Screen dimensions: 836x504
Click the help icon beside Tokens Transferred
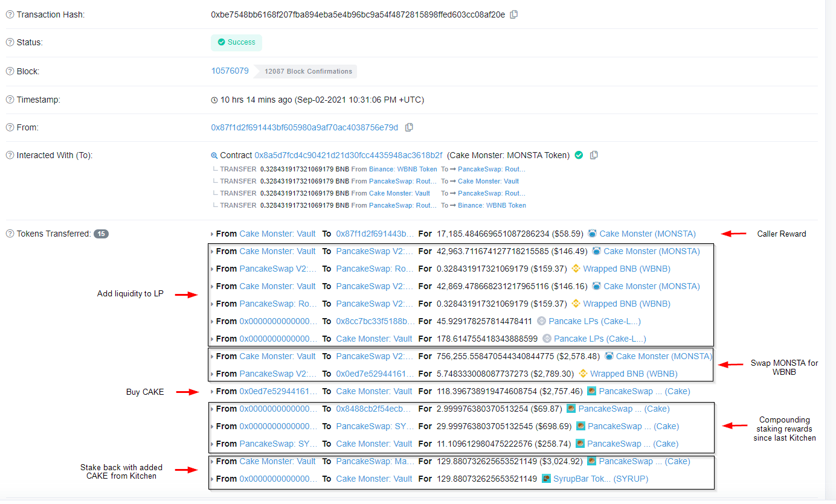point(8,233)
